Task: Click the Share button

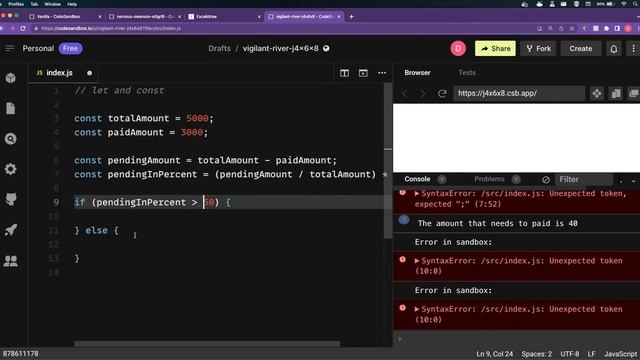Action: (x=495, y=49)
